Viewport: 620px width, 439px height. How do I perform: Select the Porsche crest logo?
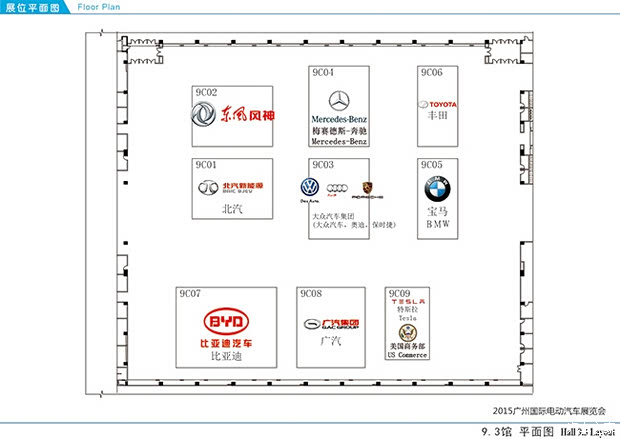coord(367,188)
